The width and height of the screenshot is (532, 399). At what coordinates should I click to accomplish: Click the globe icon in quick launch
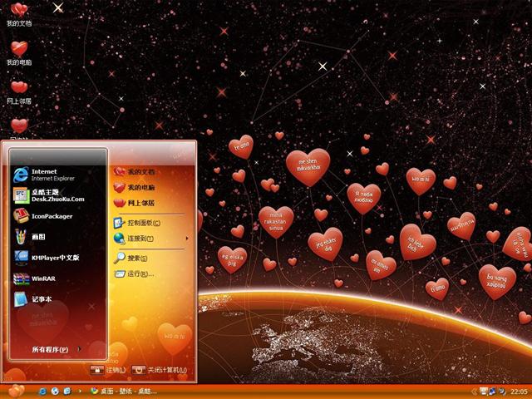55,392
